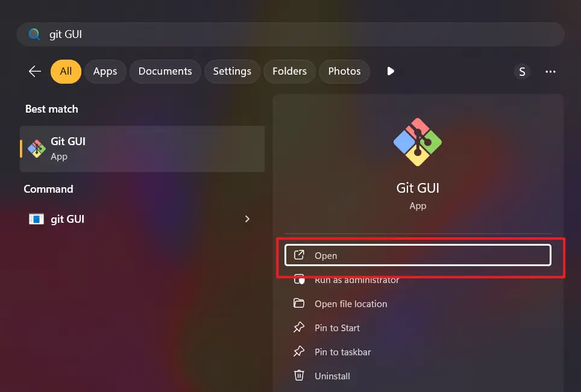
Task: Click the shield icon beside Run as administrator
Action: 299,279
